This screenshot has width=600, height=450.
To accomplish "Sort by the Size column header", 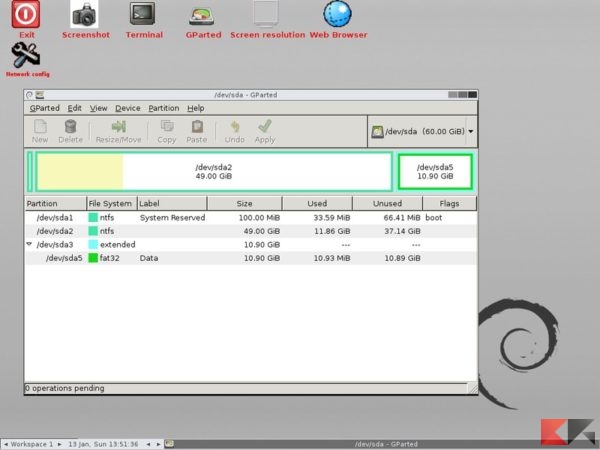I will (244, 203).
